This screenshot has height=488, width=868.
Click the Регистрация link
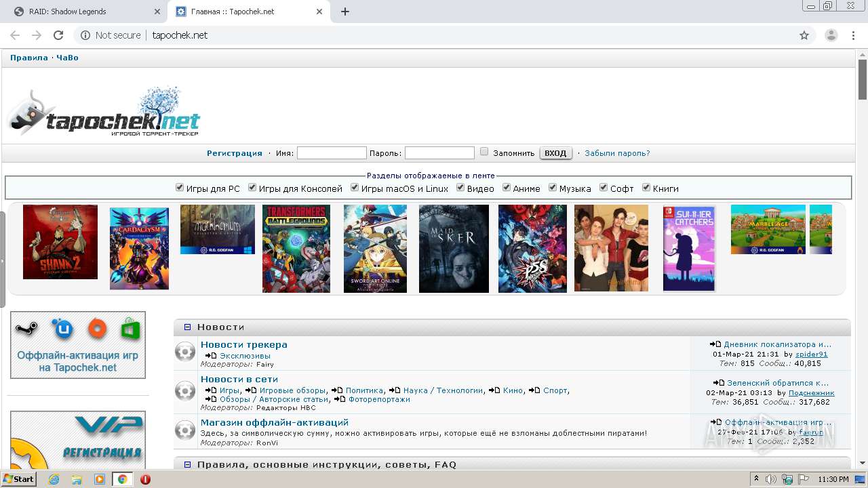click(235, 153)
